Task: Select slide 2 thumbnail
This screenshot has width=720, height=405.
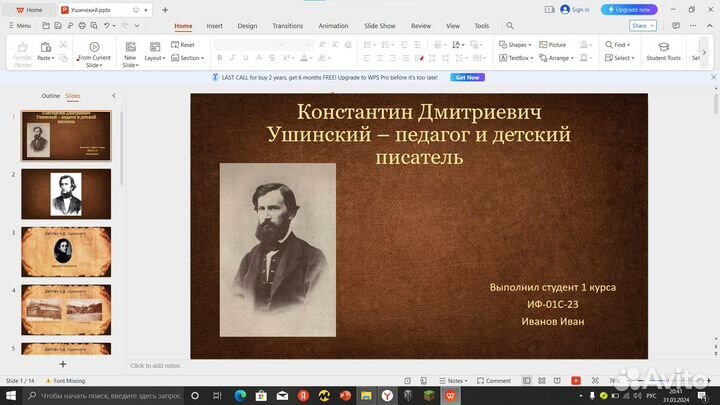Action: pyautogui.click(x=66, y=194)
